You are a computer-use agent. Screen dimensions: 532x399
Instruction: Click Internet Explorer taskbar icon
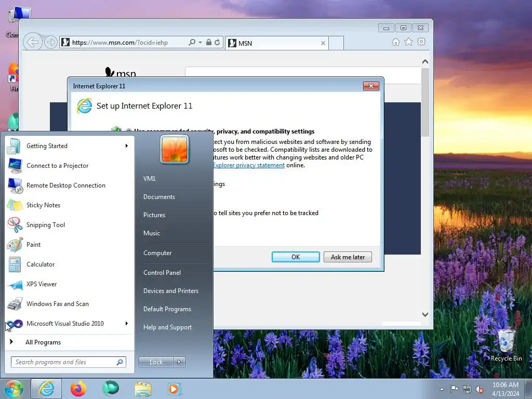(46, 389)
